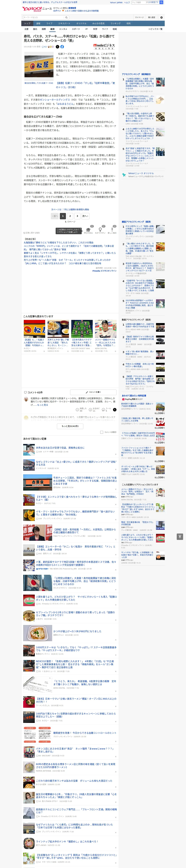Viewport: 186px width, 868px height.
Task: Open 1000円ステーキ いきなり article link
Action: (76, 649)
